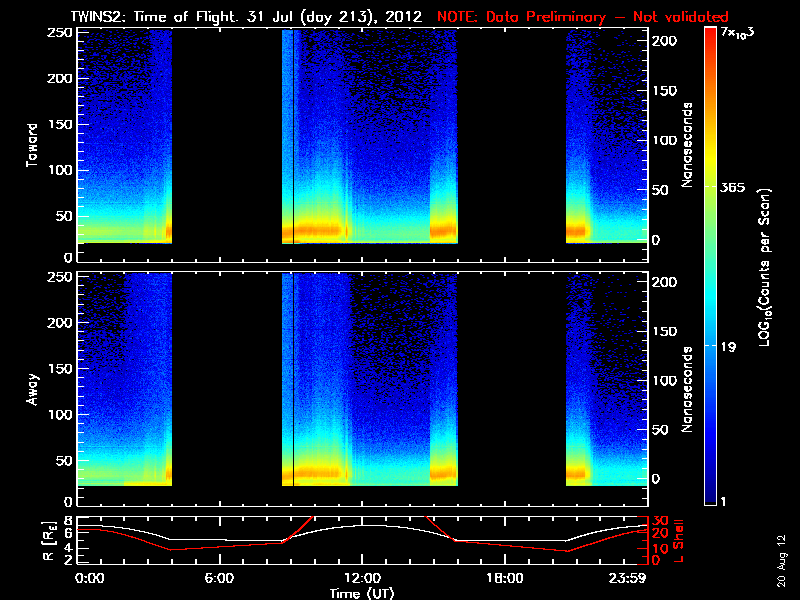Click the '6:00' time tick label
The width and height of the screenshot is (800, 600).
coord(219,578)
